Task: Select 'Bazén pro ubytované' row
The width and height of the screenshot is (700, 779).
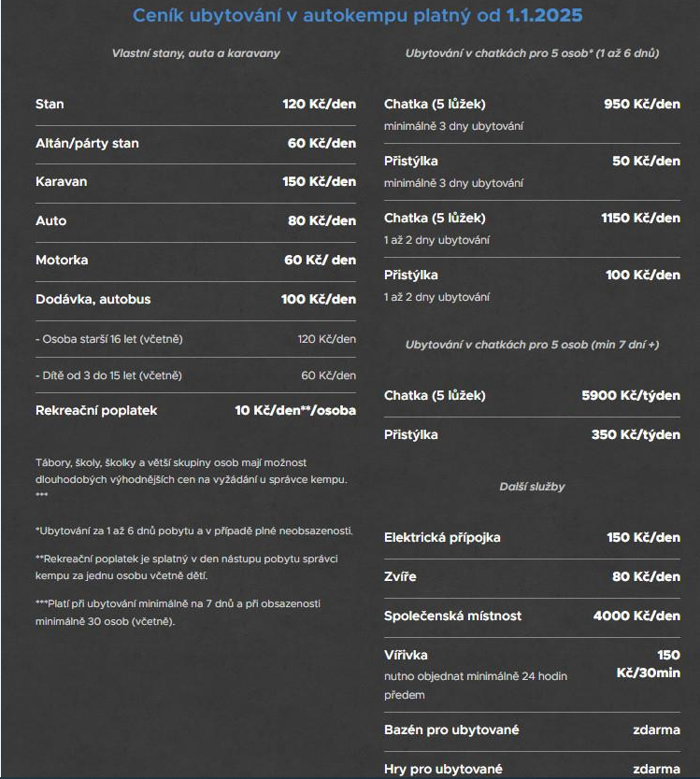Action: pyautogui.click(x=532, y=729)
